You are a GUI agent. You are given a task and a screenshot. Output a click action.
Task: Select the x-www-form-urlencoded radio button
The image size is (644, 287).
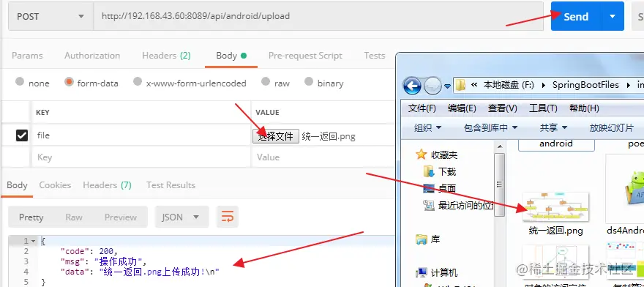pos(138,81)
